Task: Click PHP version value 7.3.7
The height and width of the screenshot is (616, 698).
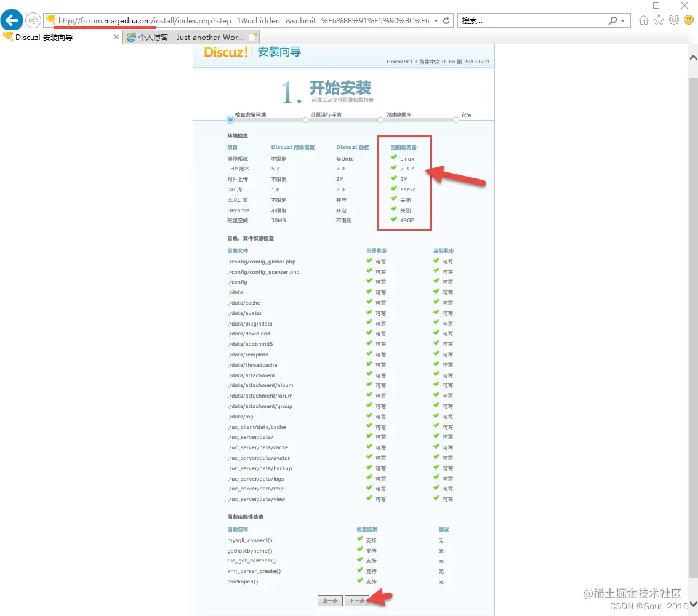Action: click(x=407, y=169)
